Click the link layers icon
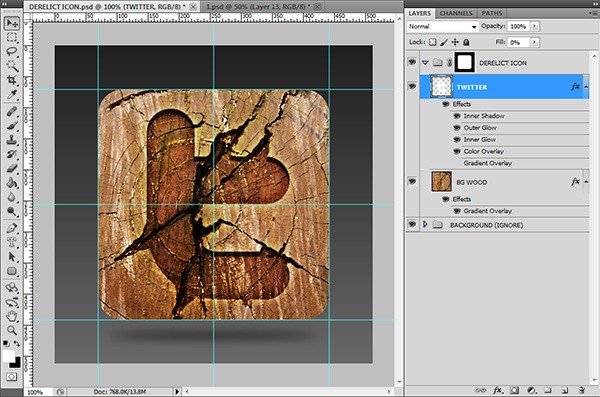 480,390
